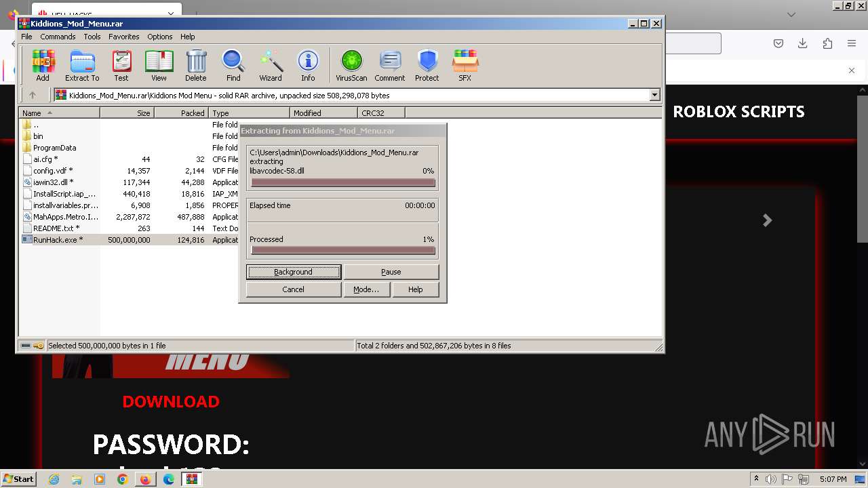
Task: Click Help in the extraction dialog
Action: 416,289
